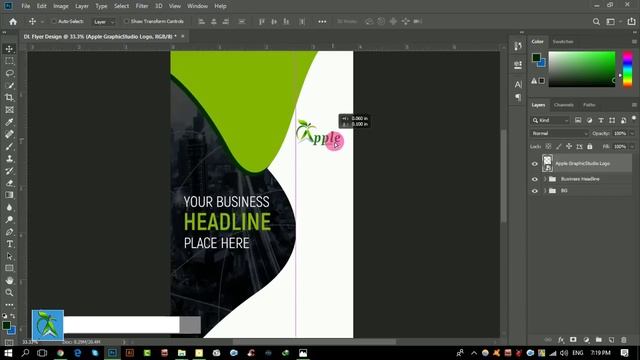Viewport: 640px width, 360px height.
Task: Pick a color in the green color field
Action: click(582, 69)
